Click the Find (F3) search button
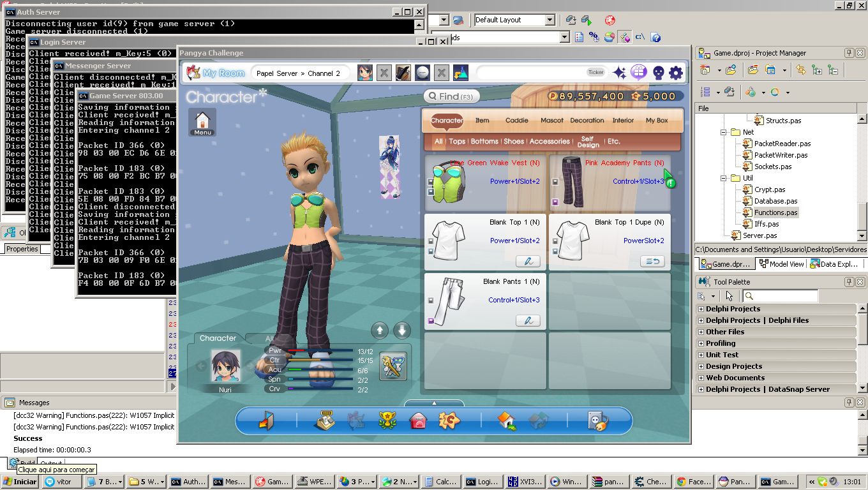This screenshot has height=490, width=868. tap(451, 96)
